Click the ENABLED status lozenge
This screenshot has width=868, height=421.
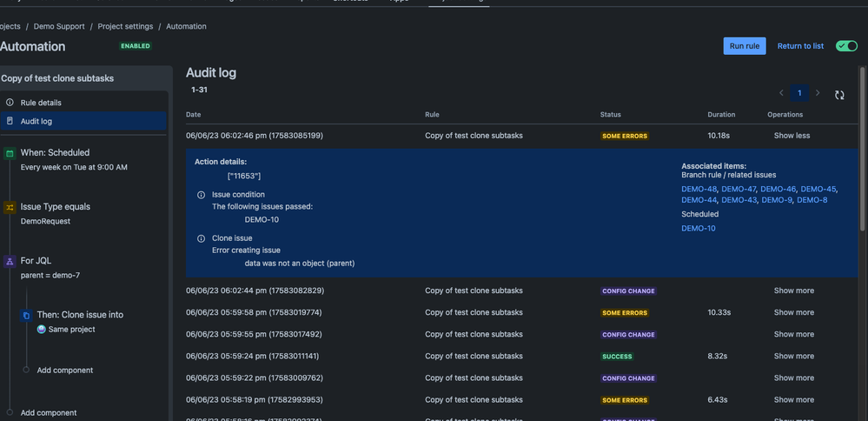coord(136,46)
